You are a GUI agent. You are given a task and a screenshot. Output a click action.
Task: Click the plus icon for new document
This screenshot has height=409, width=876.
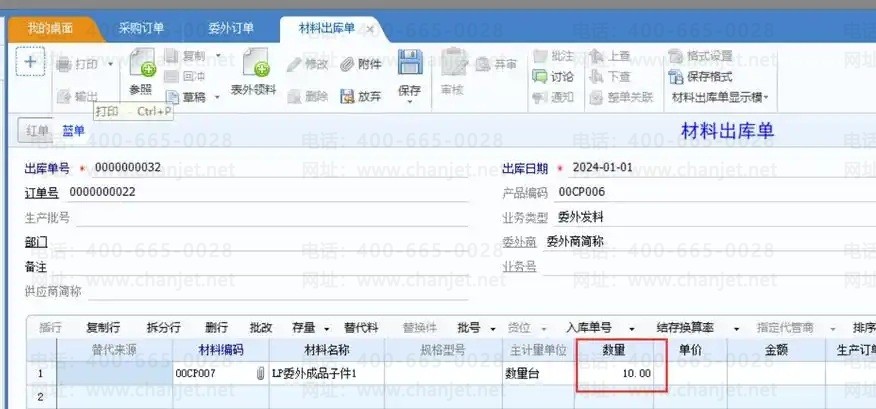click(x=30, y=62)
